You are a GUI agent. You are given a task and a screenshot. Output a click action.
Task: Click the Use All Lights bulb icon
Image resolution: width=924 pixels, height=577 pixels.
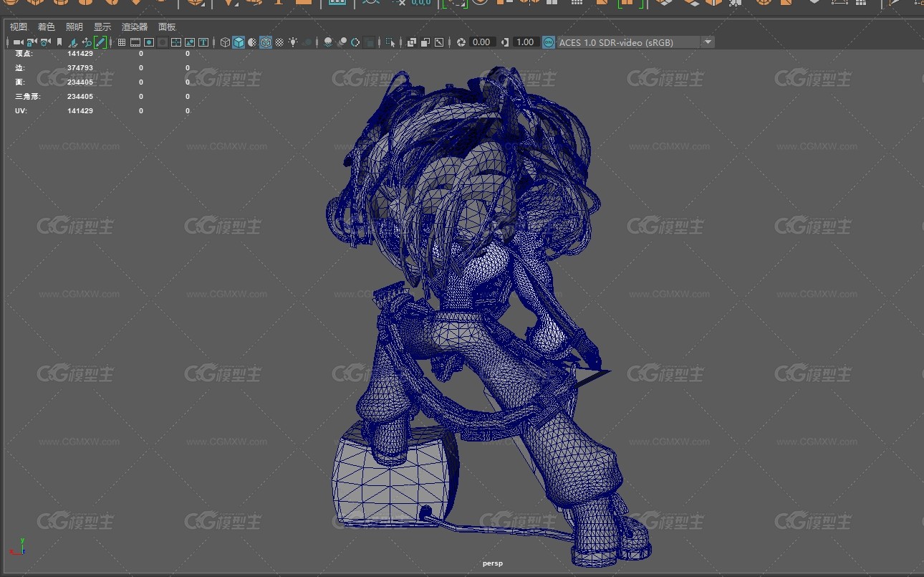293,42
